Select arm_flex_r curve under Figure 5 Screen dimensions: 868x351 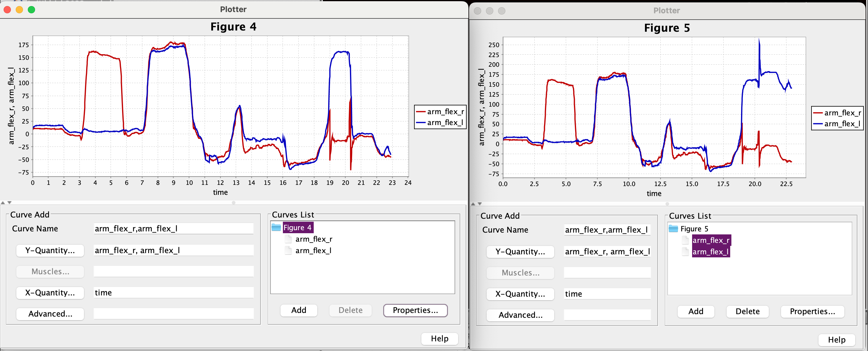(711, 240)
